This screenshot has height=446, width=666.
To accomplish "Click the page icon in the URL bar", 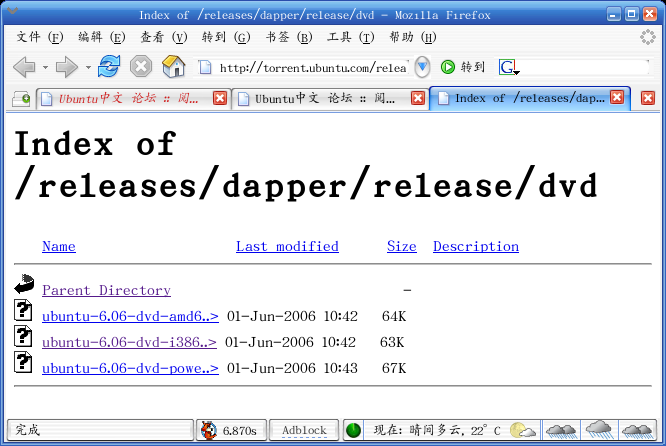I will pos(206,67).
